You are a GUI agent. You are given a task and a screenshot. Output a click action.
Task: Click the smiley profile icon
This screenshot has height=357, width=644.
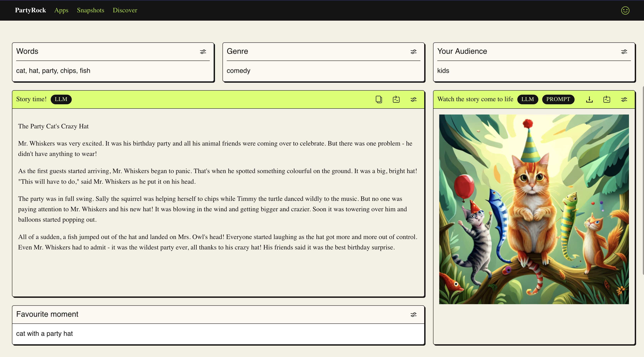[x=625, y=10]
